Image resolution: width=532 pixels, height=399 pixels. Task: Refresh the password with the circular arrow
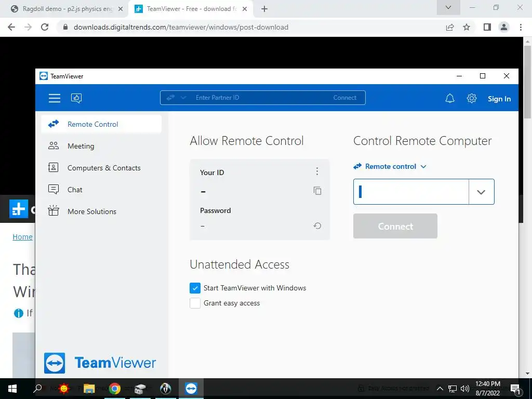(x=317, y=225)
